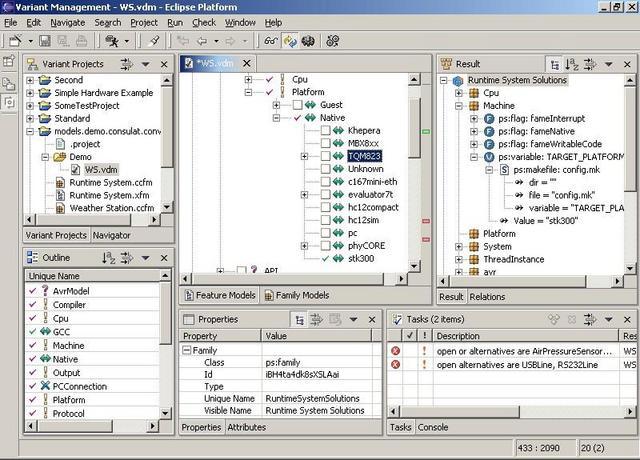The width and height of the screenshot is (640, 460).
Task: Click the filter icon in Tasks panel toolbar
Action: 589,320
